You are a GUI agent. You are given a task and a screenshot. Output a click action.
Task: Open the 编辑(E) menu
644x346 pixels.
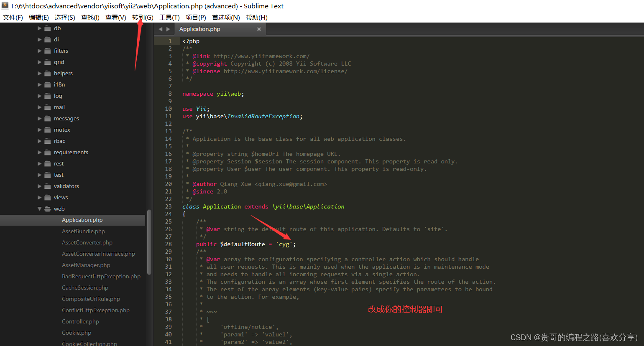click(x=39, y=17)
